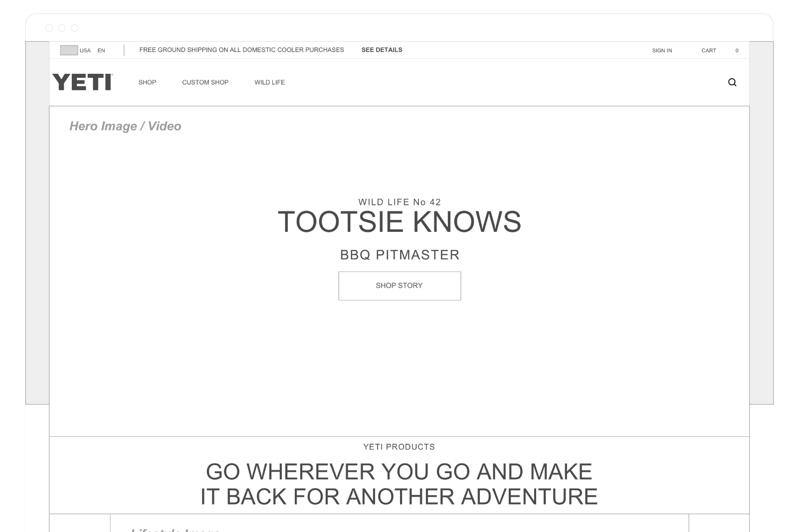Open the SHOP menu
The height and width of the screenshot is (532, 798).
pyautogui.click(x=147, y=82)
